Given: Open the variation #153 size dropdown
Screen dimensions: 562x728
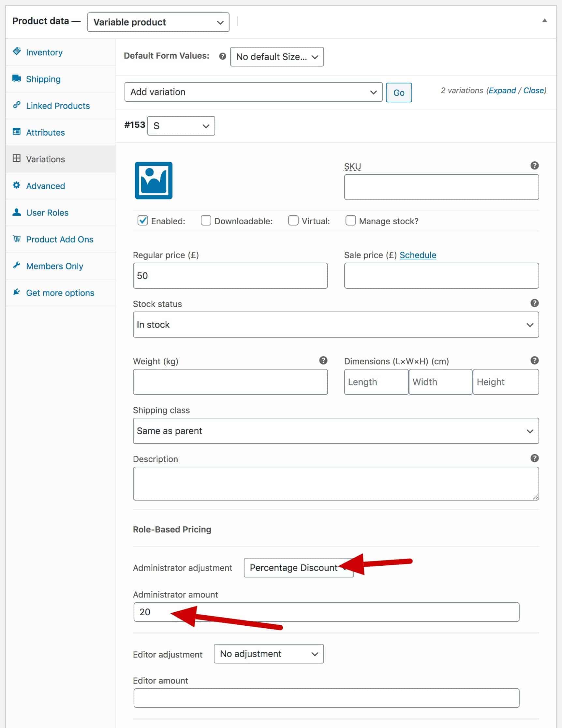Looking at the screenshot, I should point(181,126).
